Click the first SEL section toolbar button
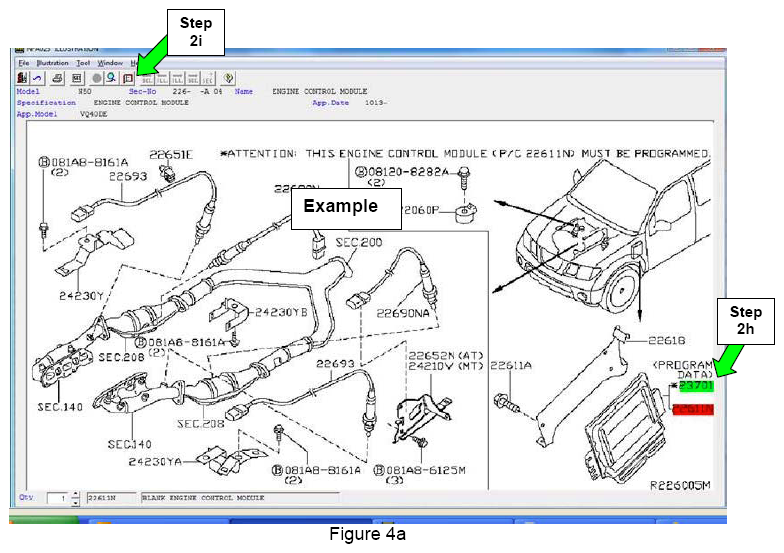The width and height of the screenshot is (784, 553). pos(147,77)
